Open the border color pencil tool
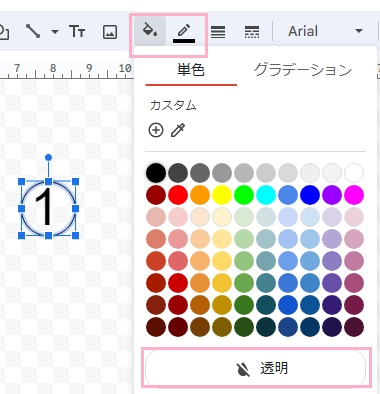Screen dimensions: 380x394 coord(184,32)
